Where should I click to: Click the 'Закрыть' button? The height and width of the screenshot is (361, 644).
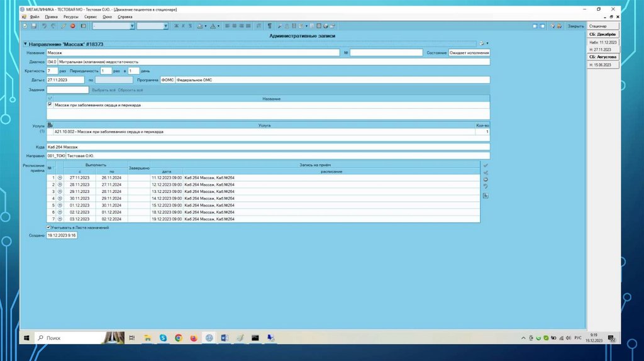(575, 26)
